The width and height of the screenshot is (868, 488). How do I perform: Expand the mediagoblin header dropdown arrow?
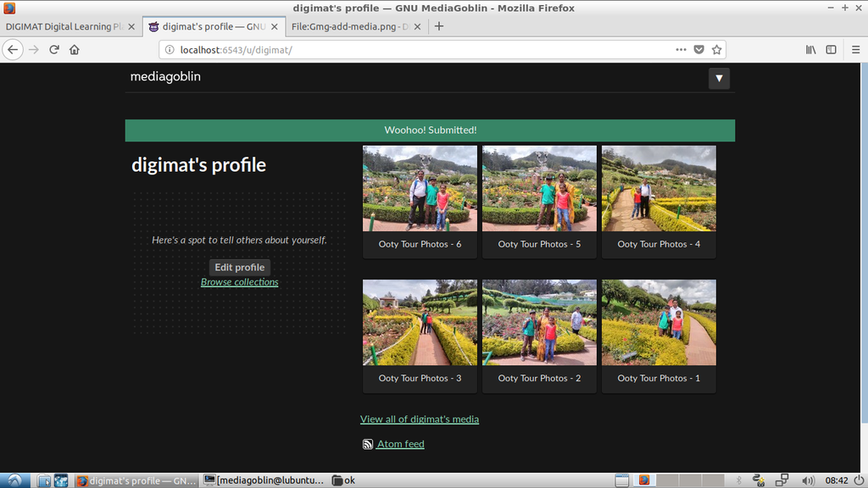(x=719, y=79)
